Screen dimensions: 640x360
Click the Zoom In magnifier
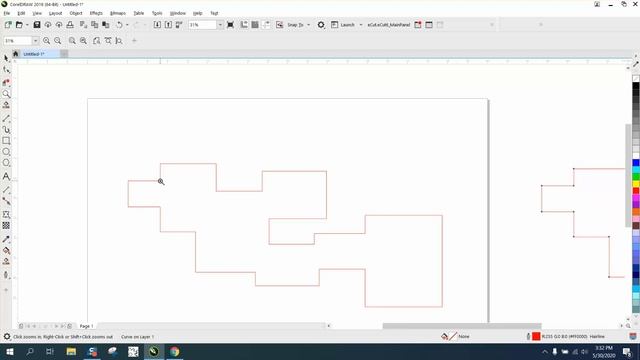point(47,41)
